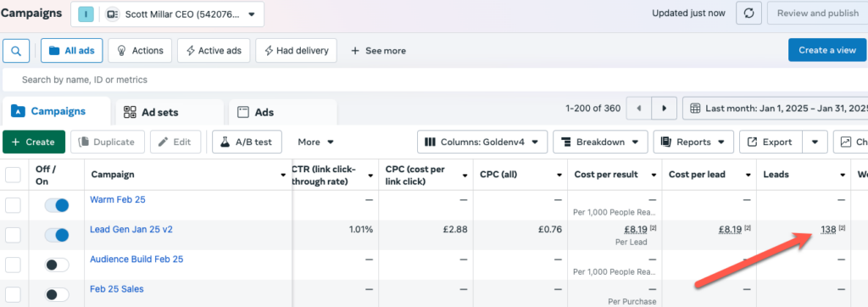Tick the select-all checkbox in the header
Viewport: 868px width, 307px height.
click(13, 175)
